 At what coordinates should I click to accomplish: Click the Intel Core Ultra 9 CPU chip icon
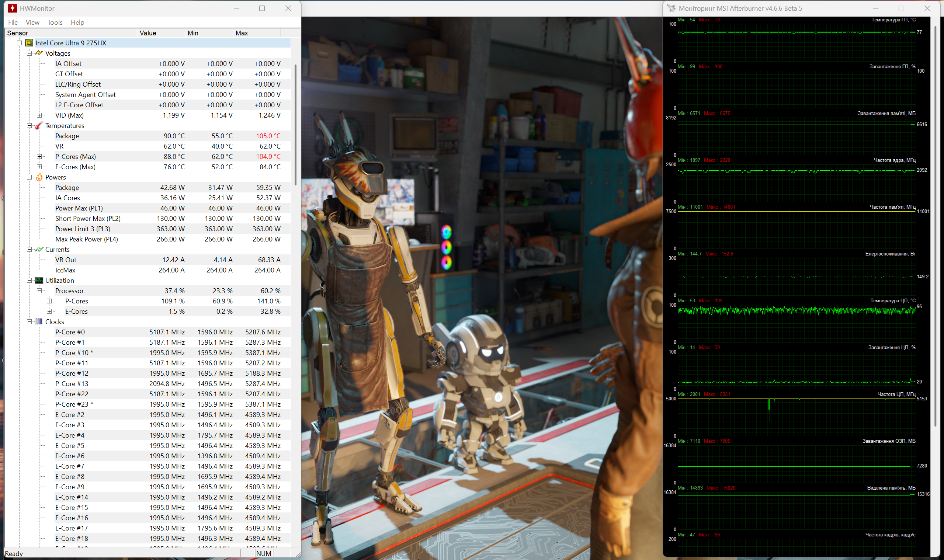29,43
